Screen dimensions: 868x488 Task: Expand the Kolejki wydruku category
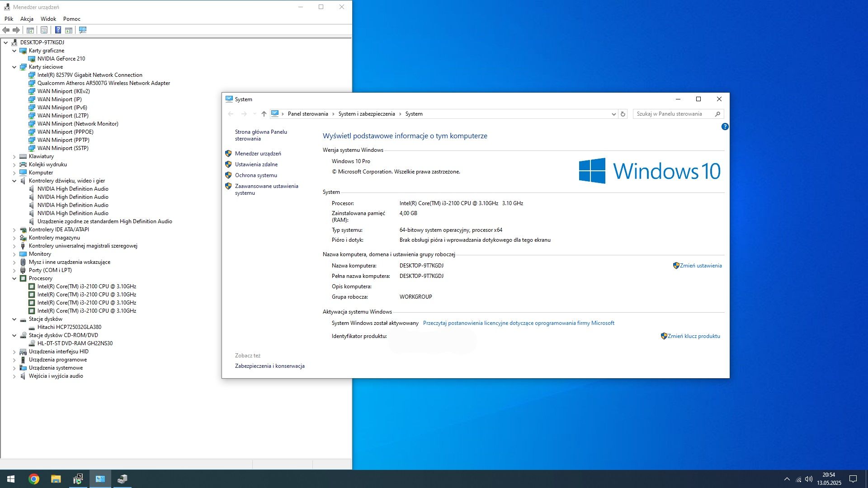[x=14, y=164]
